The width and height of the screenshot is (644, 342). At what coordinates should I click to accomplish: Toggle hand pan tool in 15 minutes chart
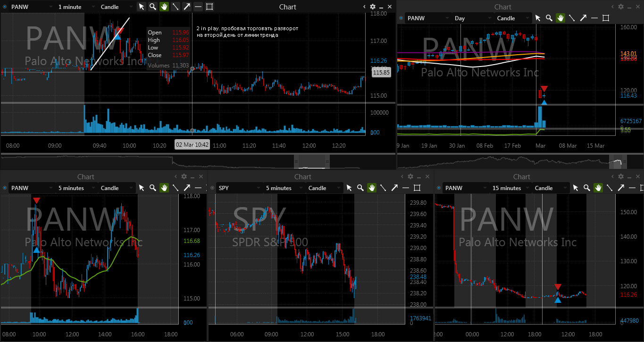pos(598,188)
